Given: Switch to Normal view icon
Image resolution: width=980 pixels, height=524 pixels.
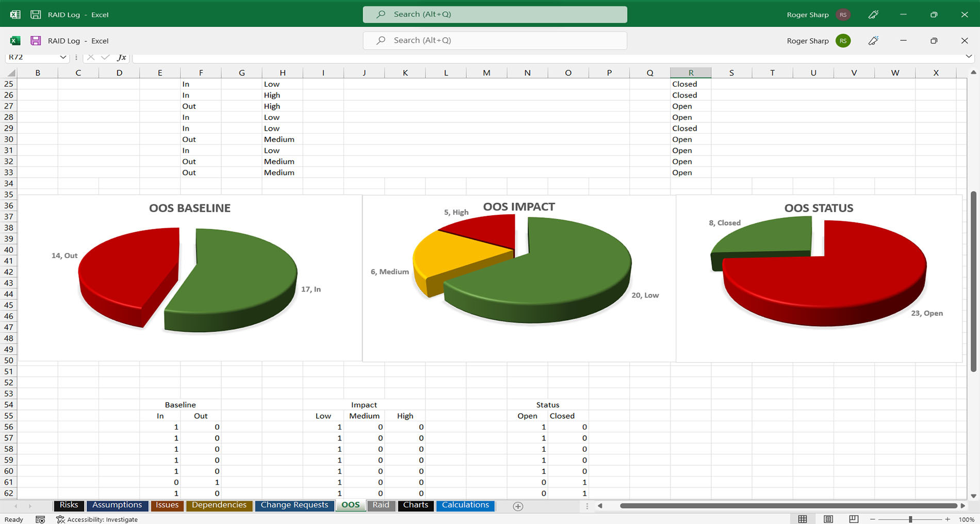Looking at the screenshot, I should click(x=803, y=519).
